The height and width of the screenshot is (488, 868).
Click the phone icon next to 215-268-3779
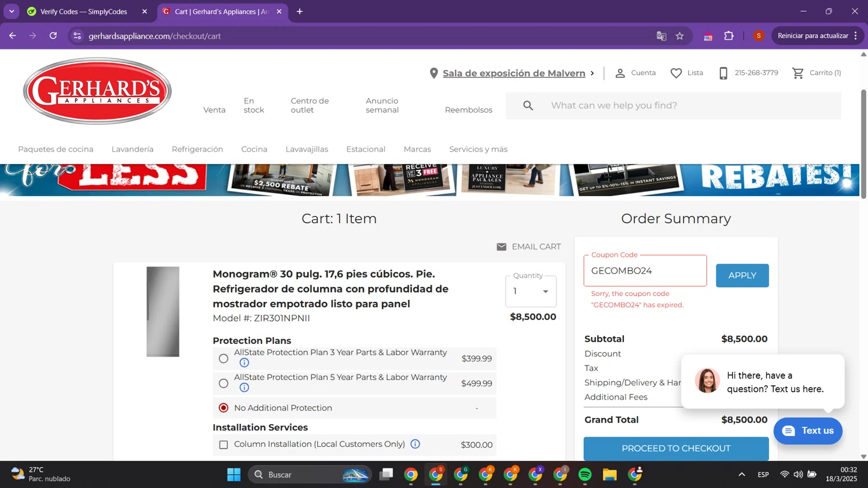coord(723,73)
